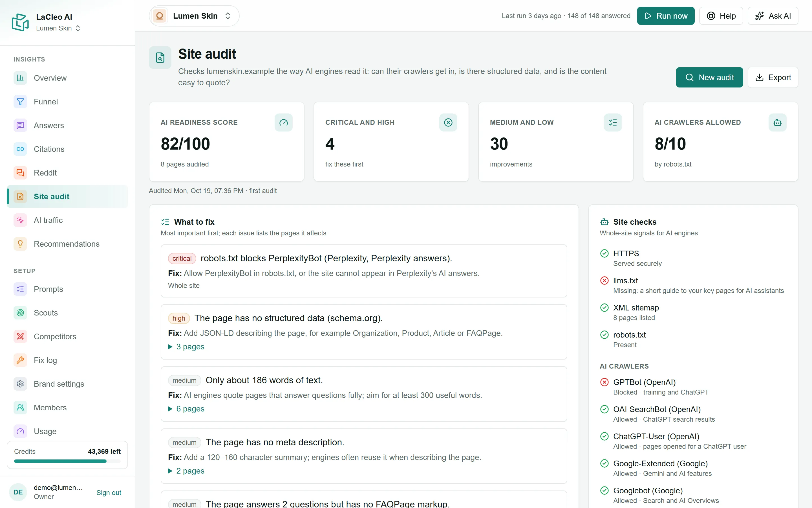Open the Help button
The height and width of the screenshot is (508, 812).
(721, 16)
